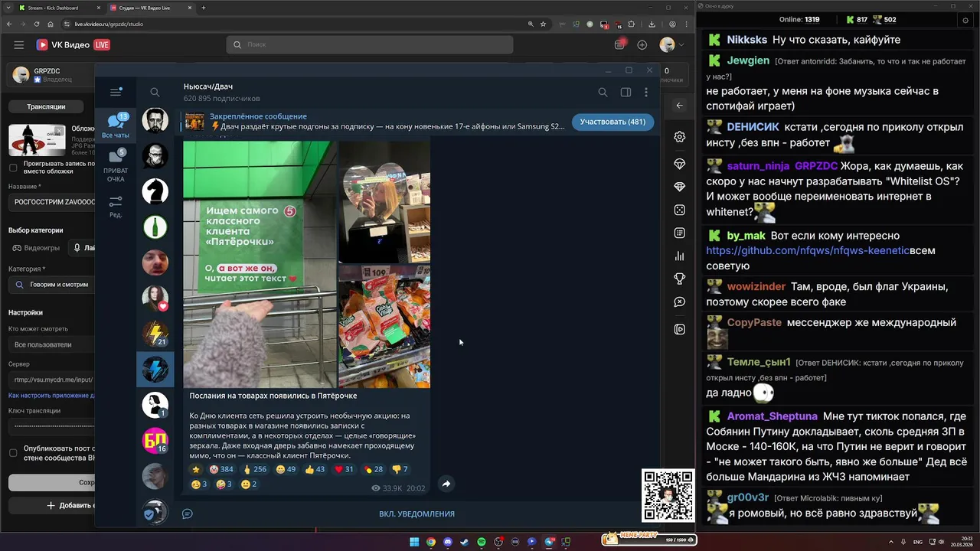Screen dimensions: 980x551
Task: Click username "saturn_ninja" in chat
Action: [758, 166]
